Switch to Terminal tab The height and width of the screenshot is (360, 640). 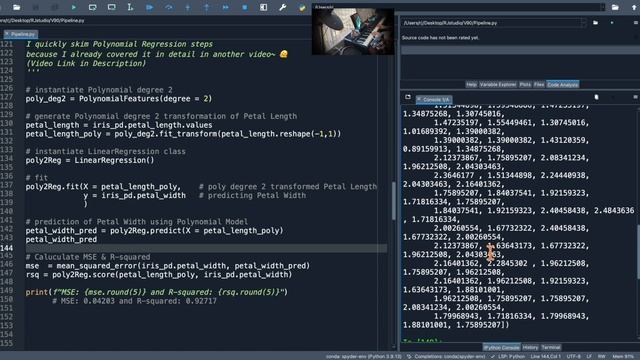point(551,347)
